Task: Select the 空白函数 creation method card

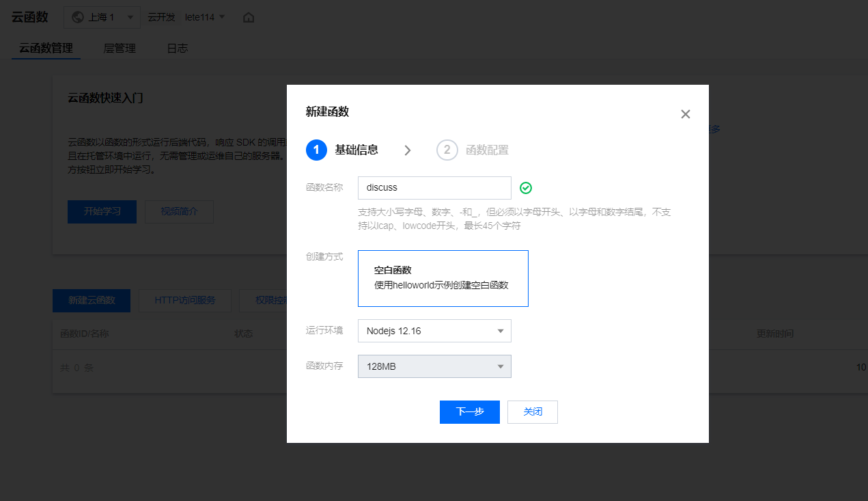Action: click(x=443, y=278)
